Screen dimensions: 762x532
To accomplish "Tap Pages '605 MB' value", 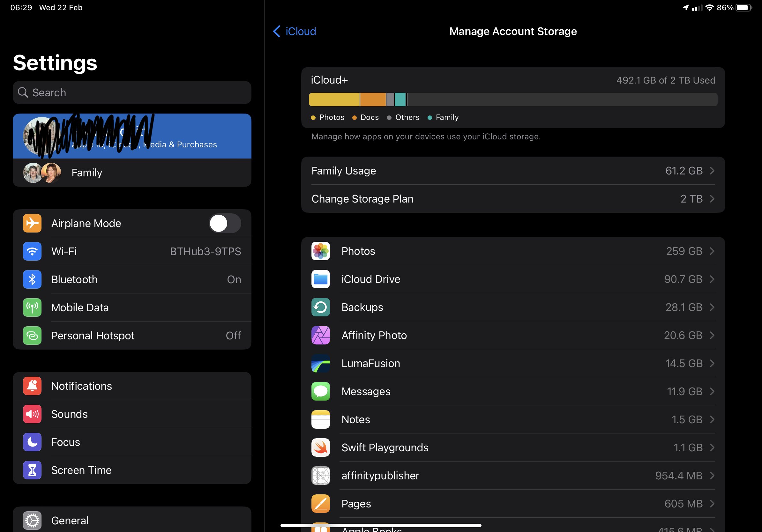I will pos(684,504).
